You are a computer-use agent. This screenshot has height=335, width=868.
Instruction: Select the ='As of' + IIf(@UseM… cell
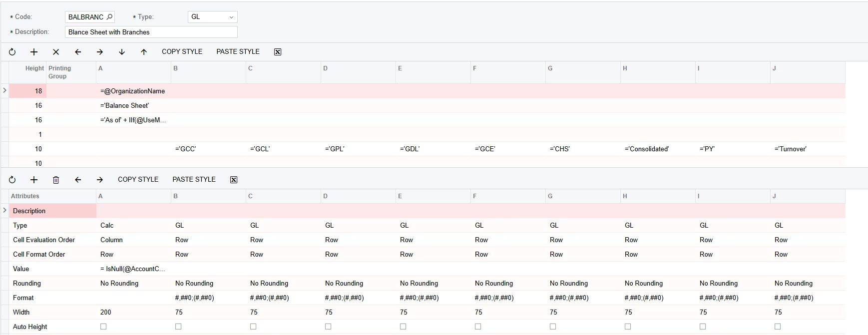tap(133, 120)
